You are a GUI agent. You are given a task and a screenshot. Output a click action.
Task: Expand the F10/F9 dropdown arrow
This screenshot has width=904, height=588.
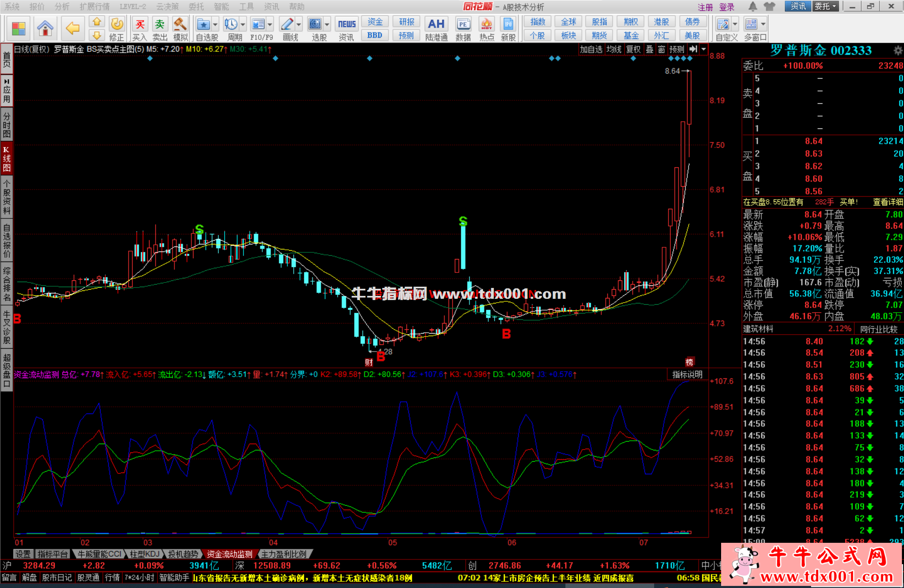(x=270, y=24)
